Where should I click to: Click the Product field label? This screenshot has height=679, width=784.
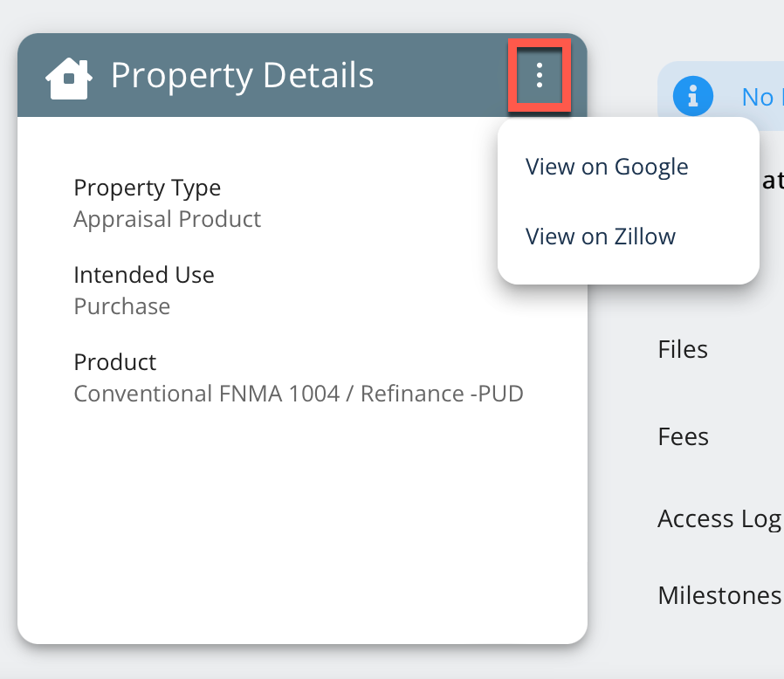coord(114,362)
